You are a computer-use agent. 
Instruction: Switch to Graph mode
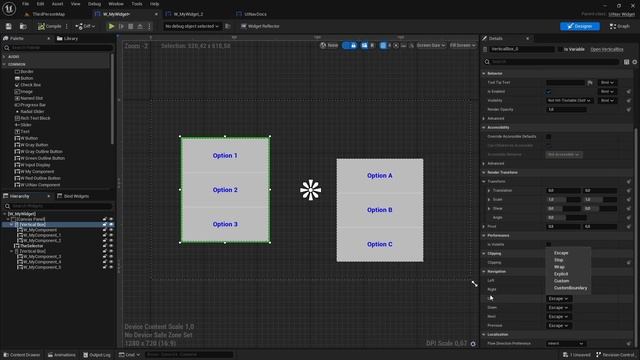(x=620, y=26)
